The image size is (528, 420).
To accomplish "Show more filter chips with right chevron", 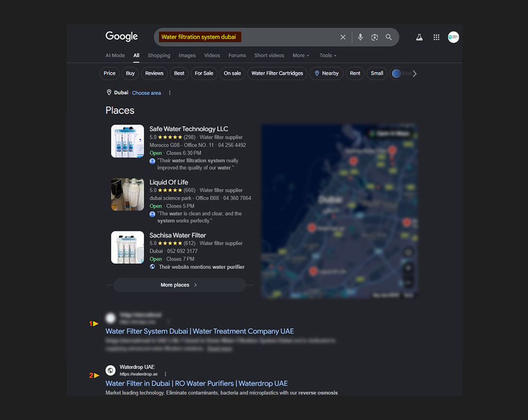I will (415, 73).
